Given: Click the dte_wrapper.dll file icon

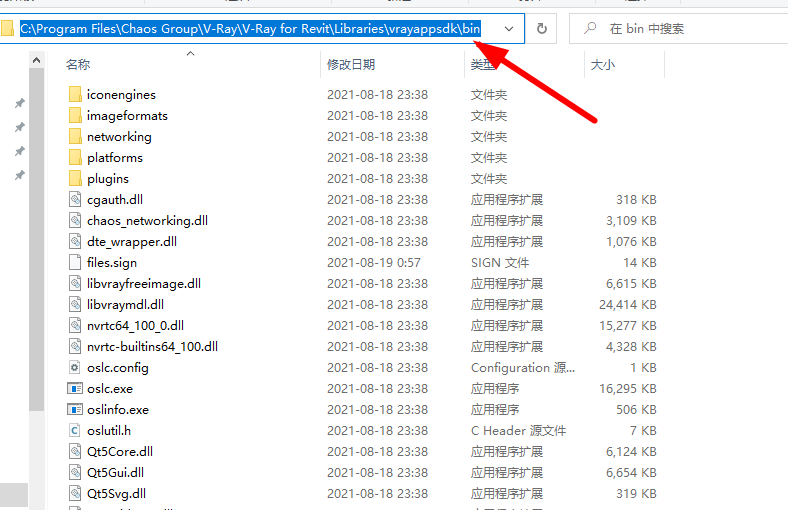Looking at the screenshot, I should point(75,242).
